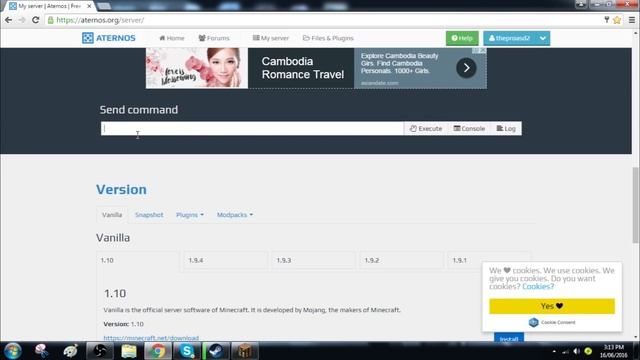Open the Forums nav item
This screenshot has width=640, height=360.
tap(214, 38)
